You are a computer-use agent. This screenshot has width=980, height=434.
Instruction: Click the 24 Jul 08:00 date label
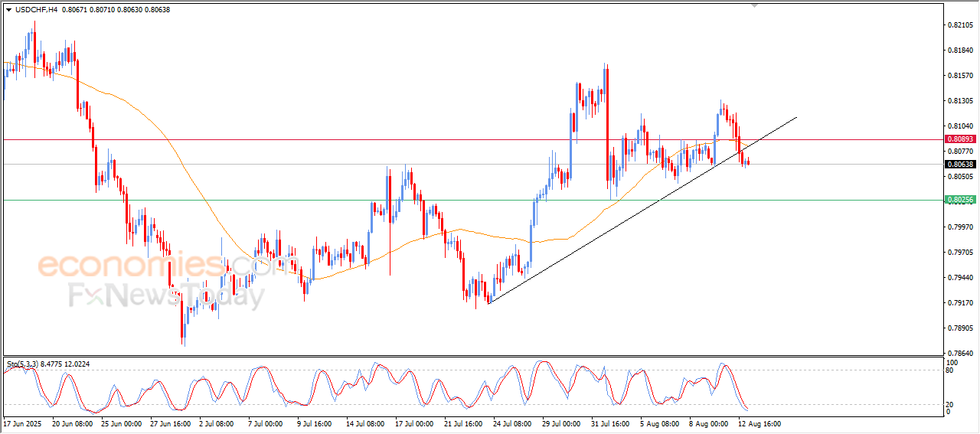pyautogui.click(x=514, y=423)
